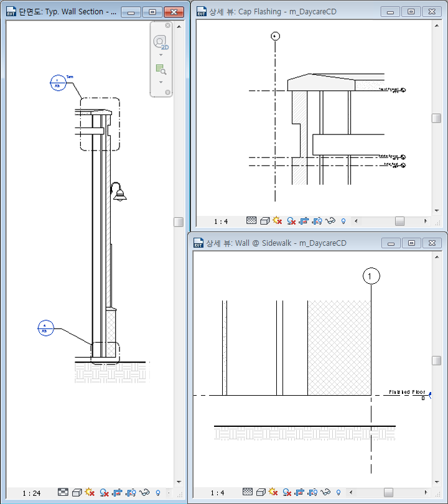Click scroll-down arrow in Typ. Wall Section view
The width and height of the screenshot is (448, 504).
point(179,482)
